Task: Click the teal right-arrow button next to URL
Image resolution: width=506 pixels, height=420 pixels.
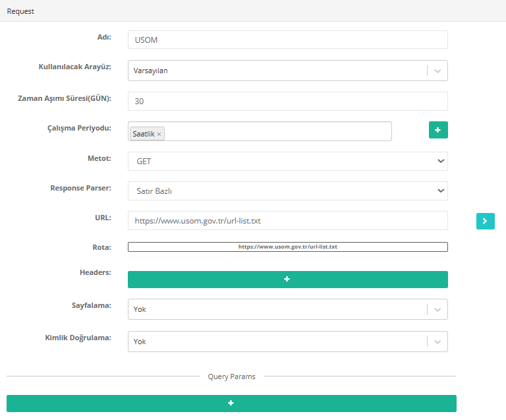Action: tap(485, 221)
